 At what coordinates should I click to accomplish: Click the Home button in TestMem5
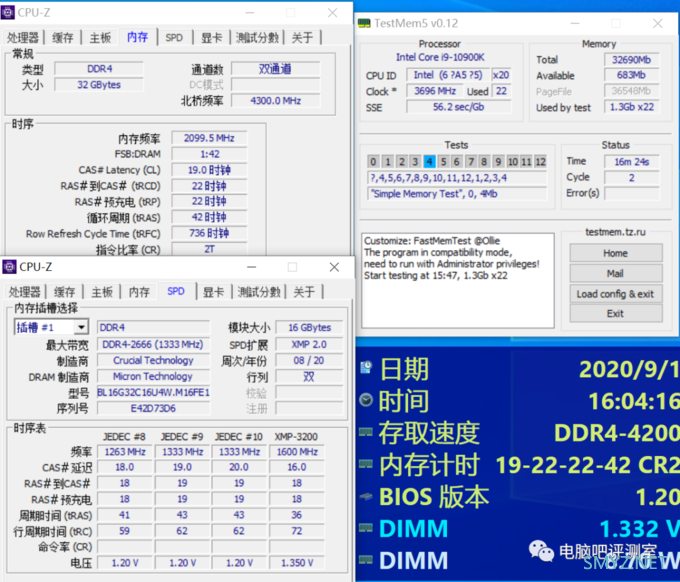615,253
